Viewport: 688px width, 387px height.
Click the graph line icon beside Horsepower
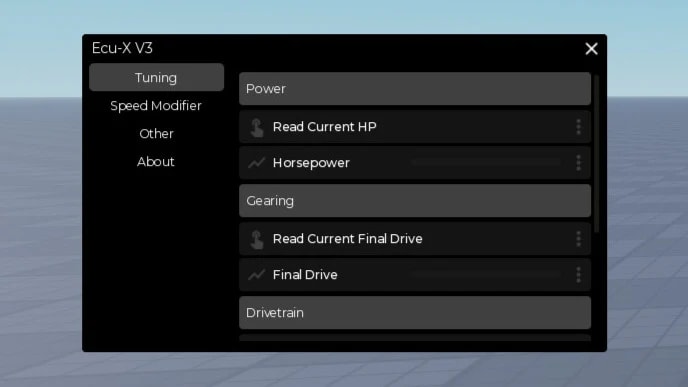256,163
